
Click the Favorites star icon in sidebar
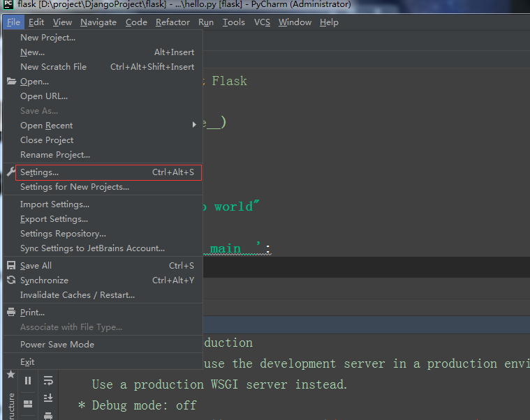tap(10, 374)
